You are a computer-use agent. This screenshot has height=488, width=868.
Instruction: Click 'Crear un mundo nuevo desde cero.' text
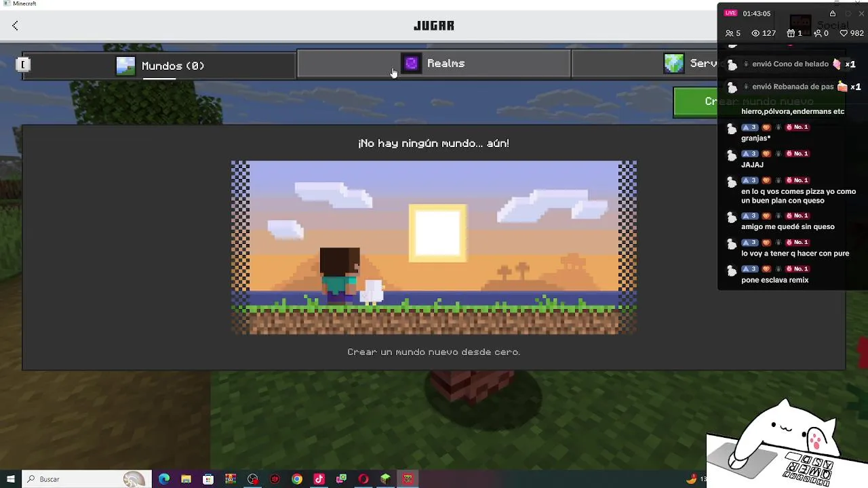(434, 352)
